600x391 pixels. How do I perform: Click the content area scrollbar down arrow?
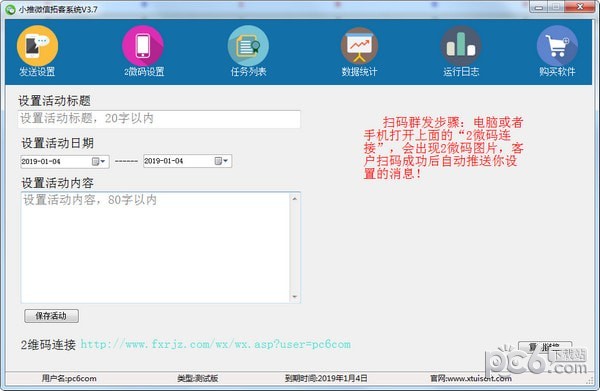click(295, 297)
